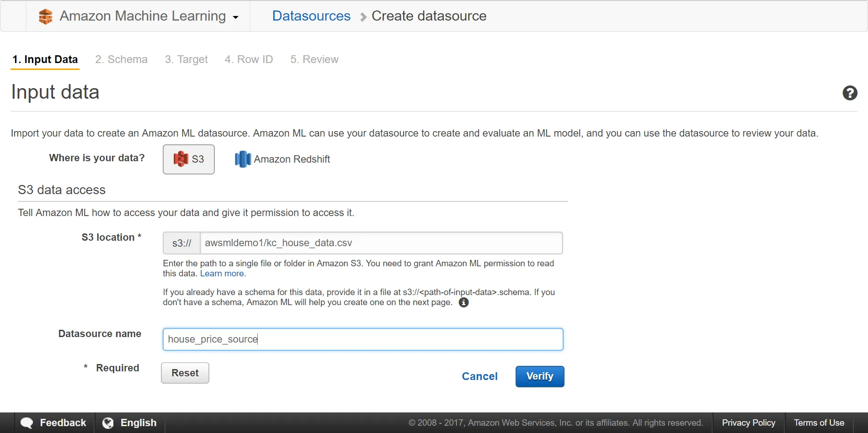Viewport: 868px width, 433px height.
Task: Open the 5. Review step tab
Action: coord(314,59)
